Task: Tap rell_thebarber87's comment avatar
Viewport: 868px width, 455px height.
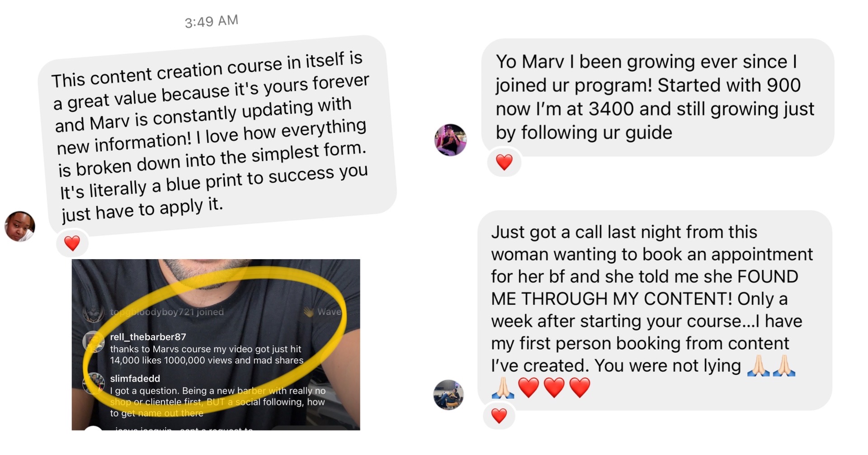Action: 94,342
